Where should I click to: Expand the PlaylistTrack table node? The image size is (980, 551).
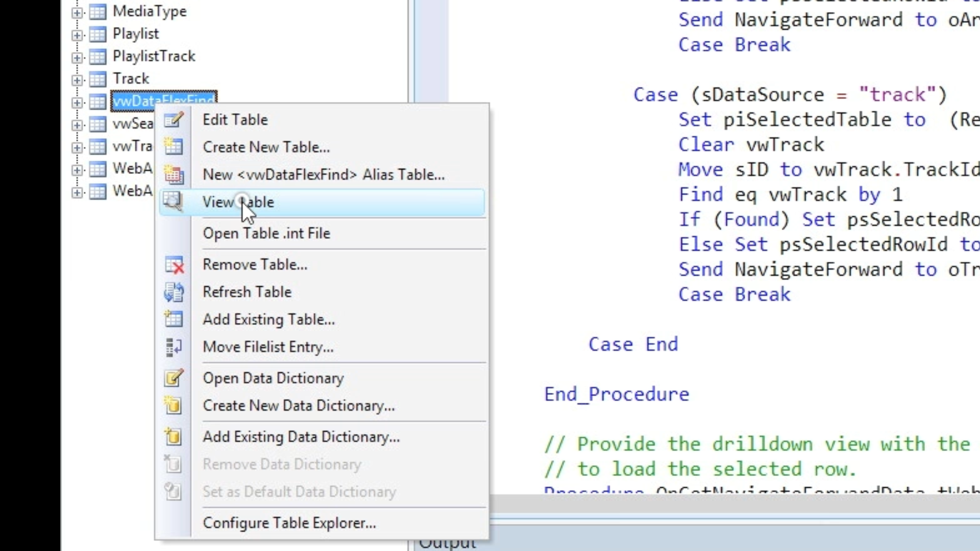click(x=77, y=57)
